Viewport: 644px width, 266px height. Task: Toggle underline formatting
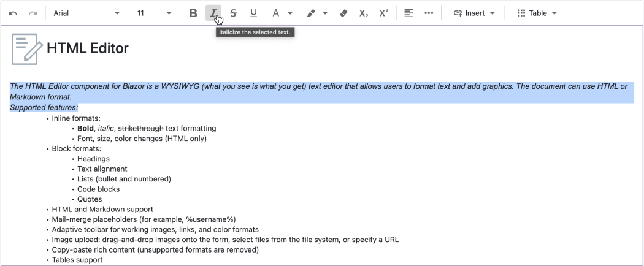tap(253, 13)
